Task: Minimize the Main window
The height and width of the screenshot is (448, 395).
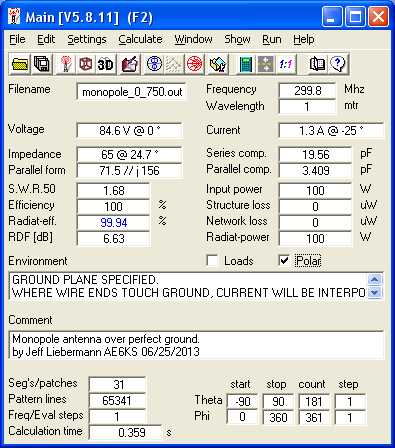Action: 331,16
